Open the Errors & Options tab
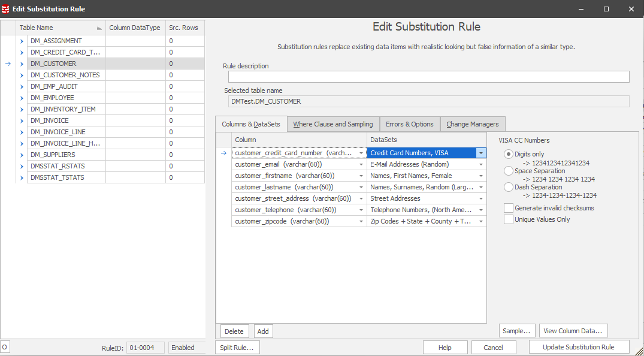Image resolution: width=644 pixels, height=356 pixels. (409, 124)
